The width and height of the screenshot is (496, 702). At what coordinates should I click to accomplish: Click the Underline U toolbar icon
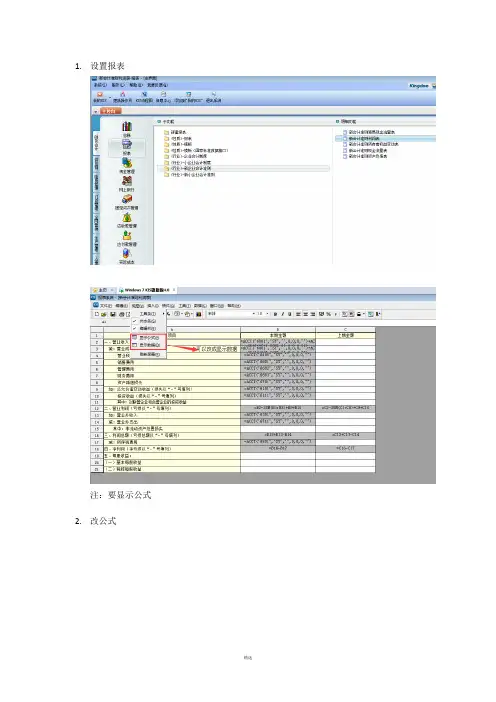coord(290,314)
